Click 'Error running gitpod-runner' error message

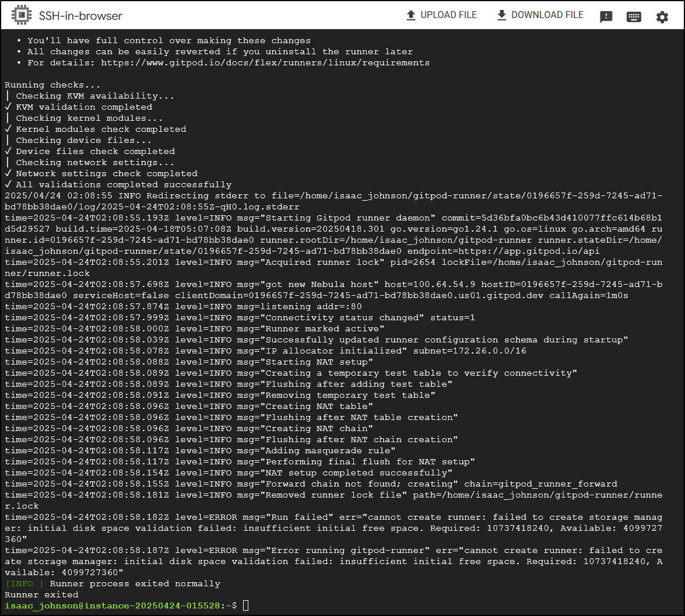pyautogui.click(x=345, y=551)
